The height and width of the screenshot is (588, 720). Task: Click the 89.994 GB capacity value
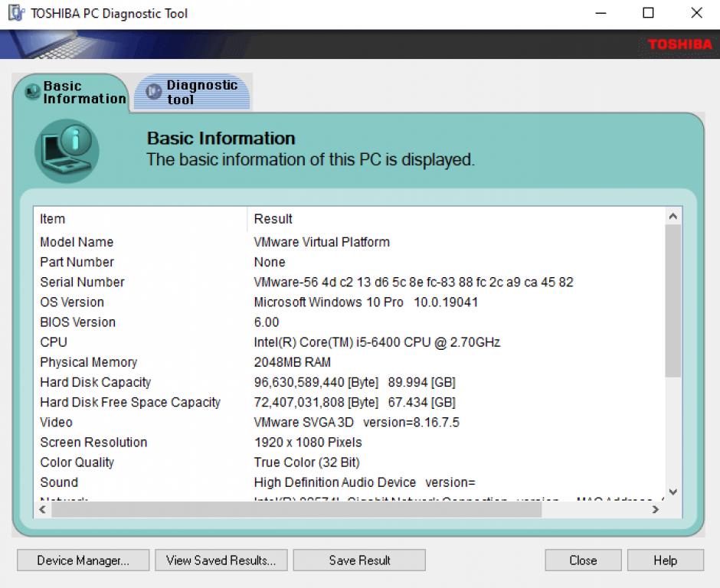tap(421, 382)
